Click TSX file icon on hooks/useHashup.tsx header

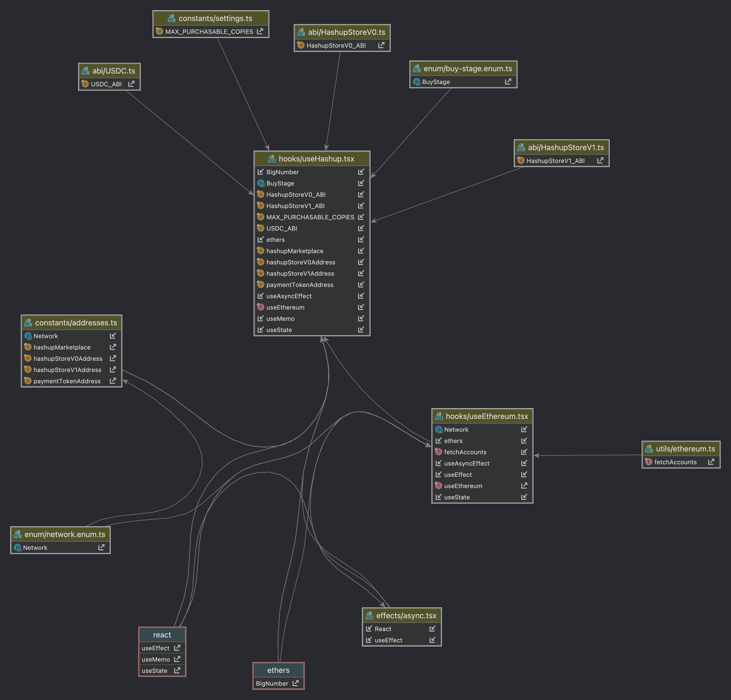[271, 159]
